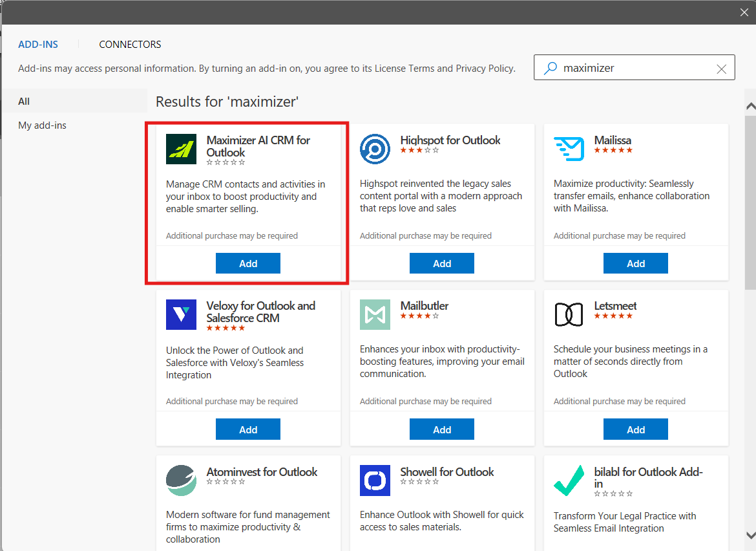Click the Results for 'maximizer' heading
This screenshot has width=756, height=551.
[x=227, y=102]
